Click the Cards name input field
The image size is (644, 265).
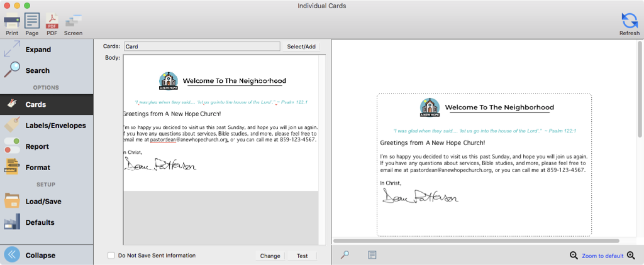tap(201, 46)
